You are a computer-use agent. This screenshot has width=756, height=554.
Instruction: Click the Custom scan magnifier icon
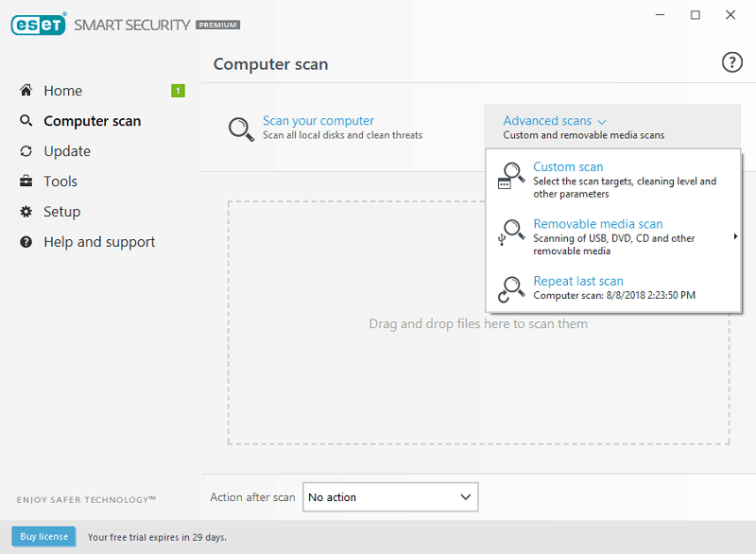(x=511, y=176)
